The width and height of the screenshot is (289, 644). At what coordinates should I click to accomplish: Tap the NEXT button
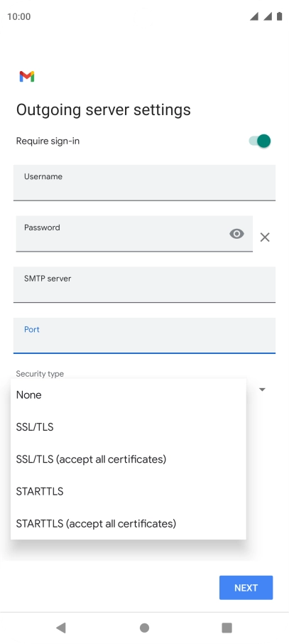coord(246,588)
